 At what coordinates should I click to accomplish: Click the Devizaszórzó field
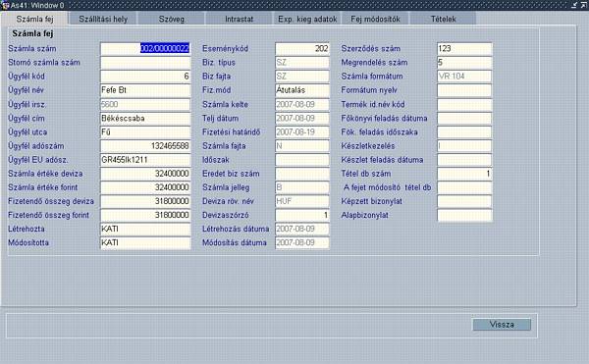(x=302, y=215)
